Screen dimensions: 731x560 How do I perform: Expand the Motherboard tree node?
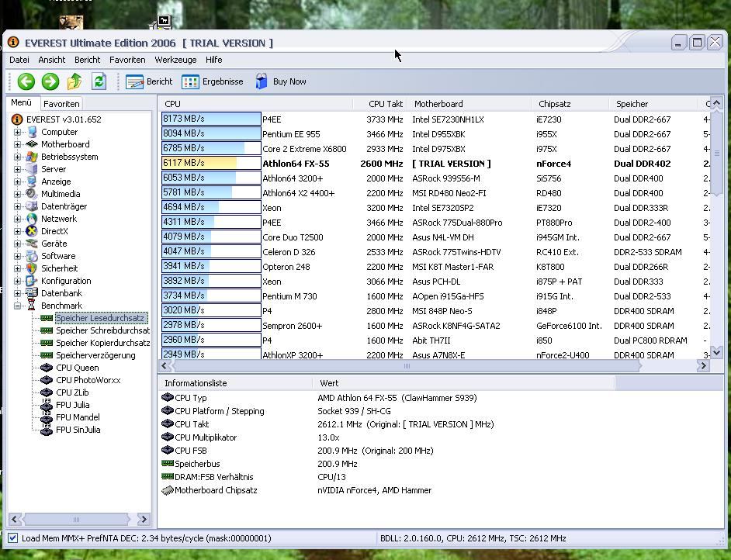pyautogui.click(x=17, y=144)
